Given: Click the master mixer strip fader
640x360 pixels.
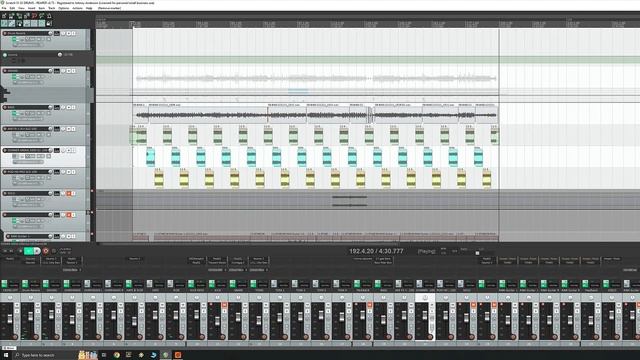Looking at the screenshot, I should point(10,319).
